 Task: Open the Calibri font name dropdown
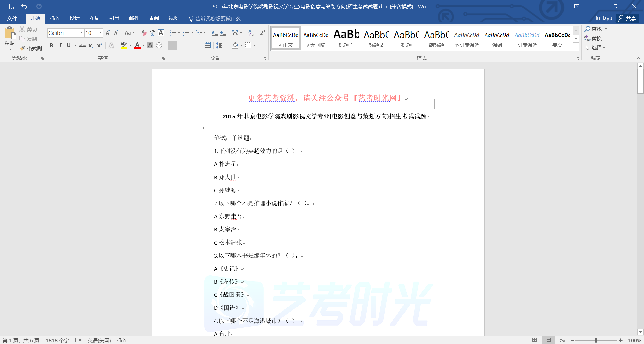pos(81,33)
